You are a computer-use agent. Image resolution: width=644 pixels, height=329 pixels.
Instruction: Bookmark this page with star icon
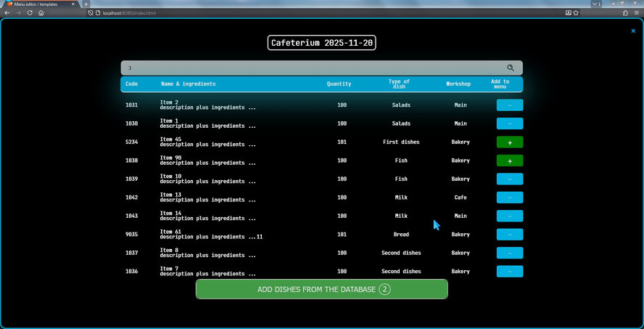tap(575, 12)
